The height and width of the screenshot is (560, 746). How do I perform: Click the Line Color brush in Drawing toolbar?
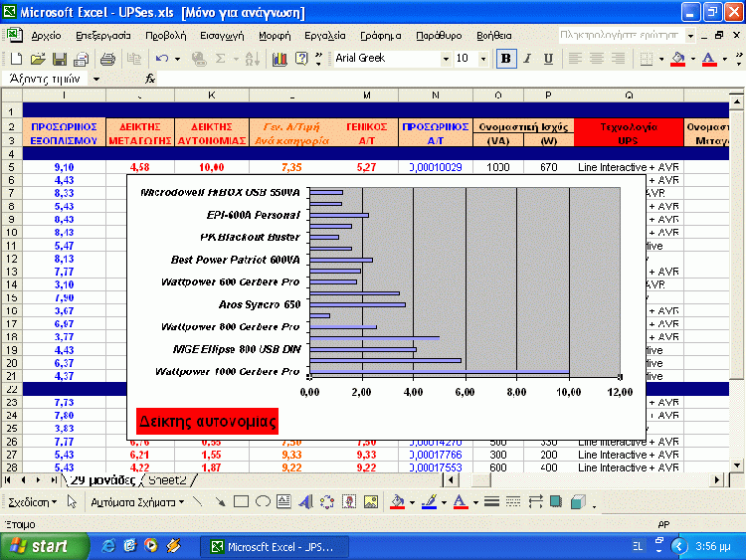tap(429, 502)
